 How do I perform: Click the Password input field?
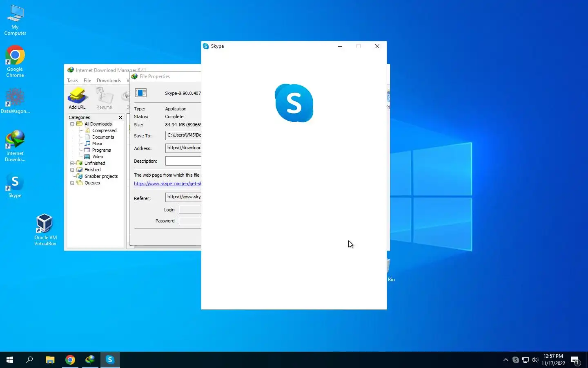pos(190,221)
